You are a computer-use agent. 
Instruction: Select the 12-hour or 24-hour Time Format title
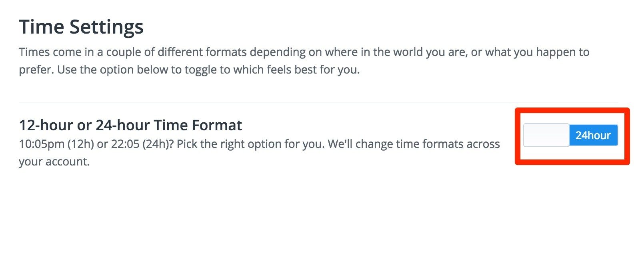130,125
